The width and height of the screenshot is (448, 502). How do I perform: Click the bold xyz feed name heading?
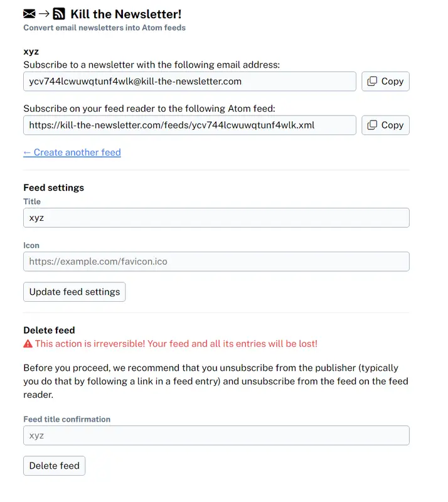tap(31, 52)
